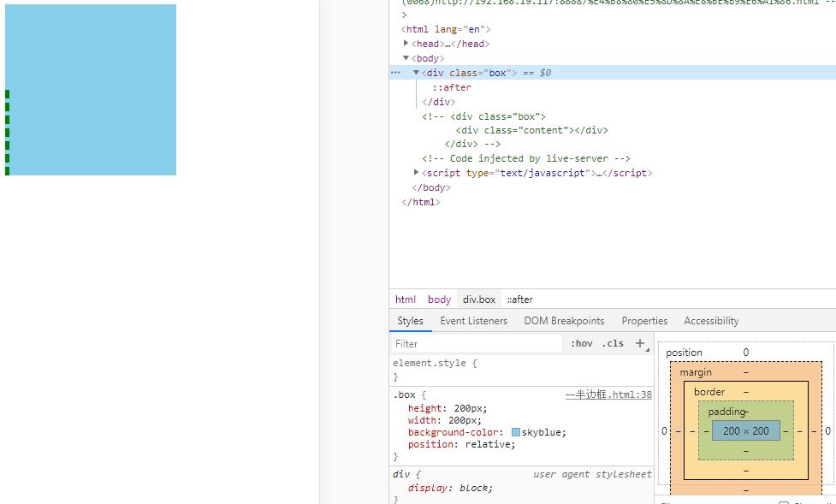
Task: Open the Accessibility tab
Action: pos(711,321)
